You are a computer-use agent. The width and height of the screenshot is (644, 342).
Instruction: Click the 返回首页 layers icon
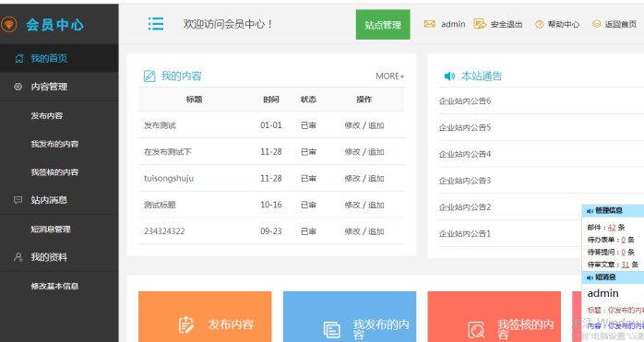coord(596,24)
